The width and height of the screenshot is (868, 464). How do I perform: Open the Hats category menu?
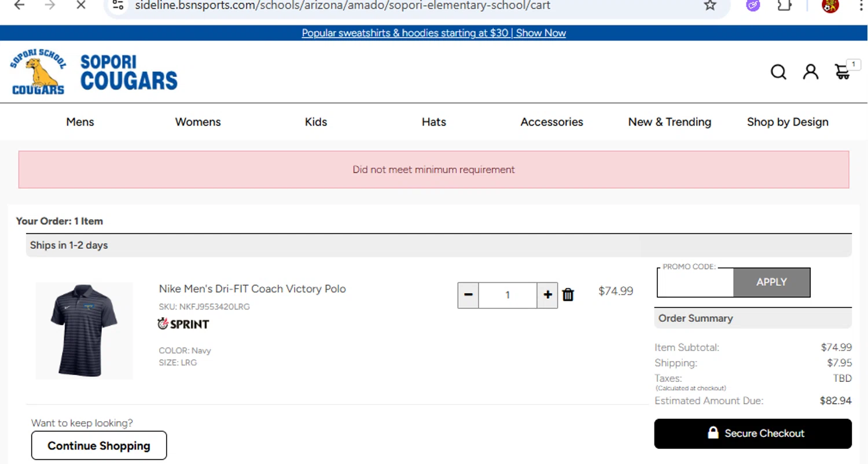coord(434,122)
